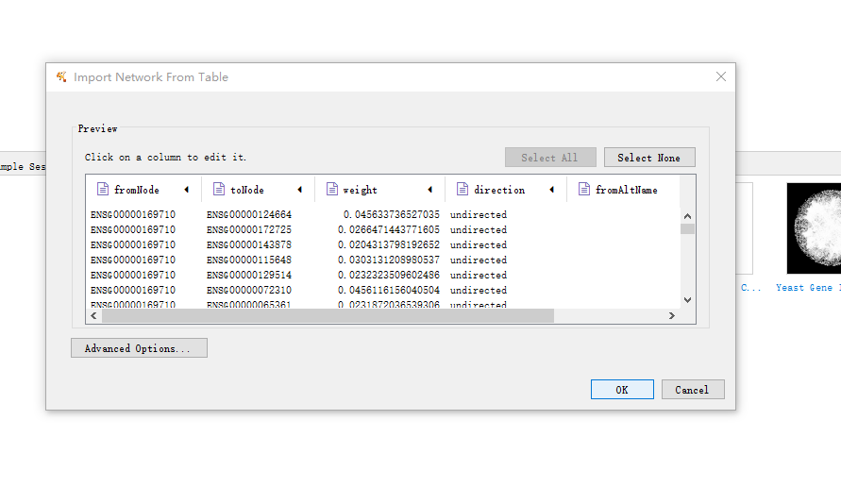Screen dimensions: 841x504
Task: Close the Import Network From Table dialog
Action: pyautogui.click(x=721, y=77)
